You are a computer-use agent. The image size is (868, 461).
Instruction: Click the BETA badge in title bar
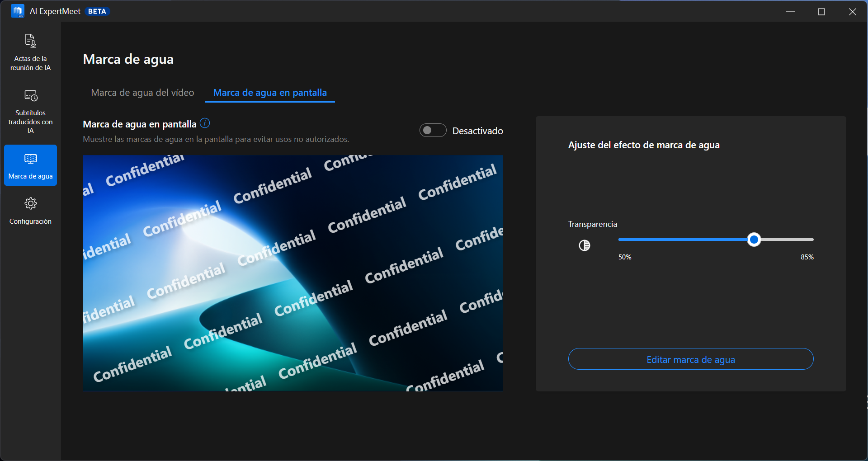coord(97,11)
